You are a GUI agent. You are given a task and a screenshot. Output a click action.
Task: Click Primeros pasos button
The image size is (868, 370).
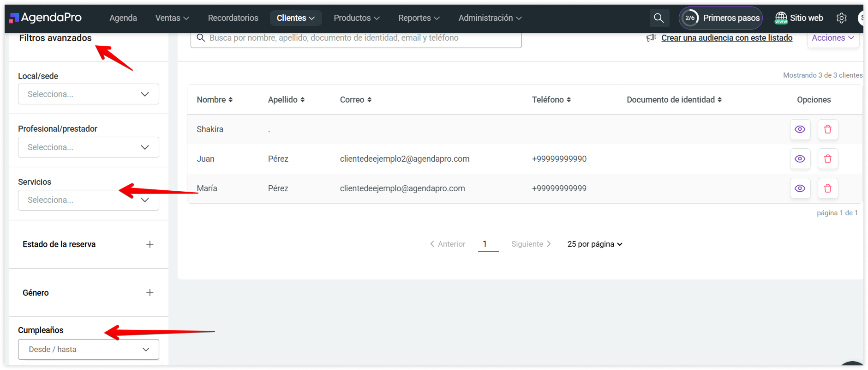pyautogui.click(x=721, y=18)
